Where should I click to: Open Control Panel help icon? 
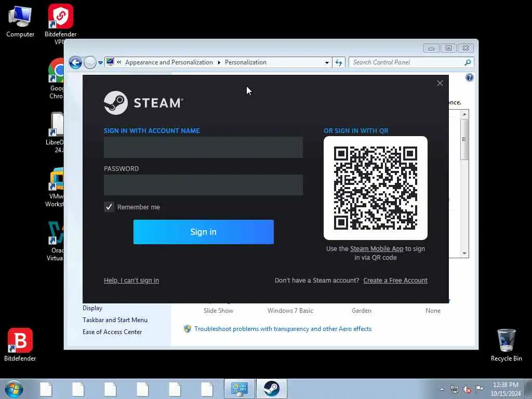tap(470, 78)
